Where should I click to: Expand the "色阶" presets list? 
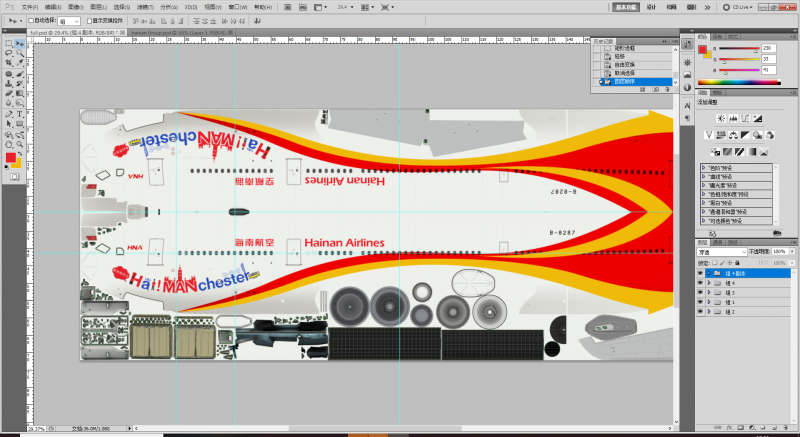[704, 168]
